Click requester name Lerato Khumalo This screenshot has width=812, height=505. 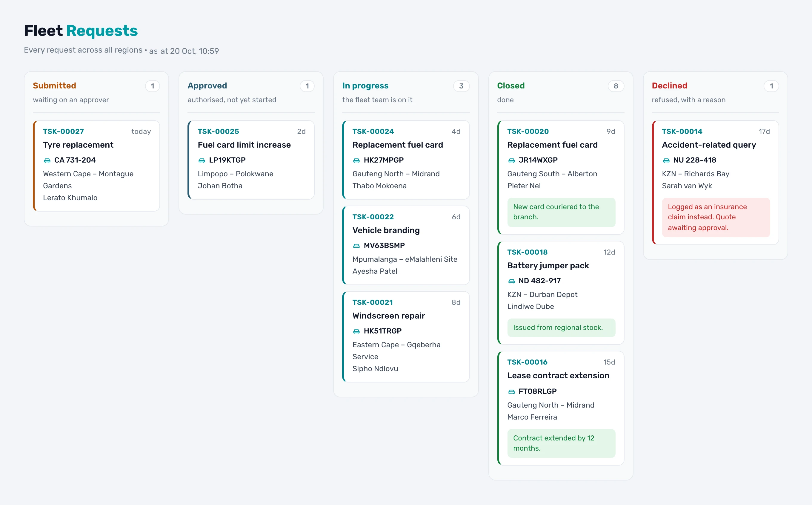(x=70, y=198)
